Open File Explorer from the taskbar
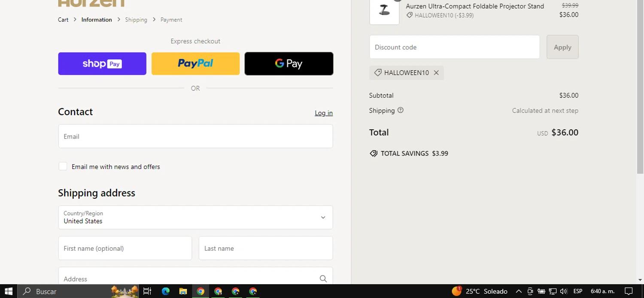644x298 pixels. (183, 291)
